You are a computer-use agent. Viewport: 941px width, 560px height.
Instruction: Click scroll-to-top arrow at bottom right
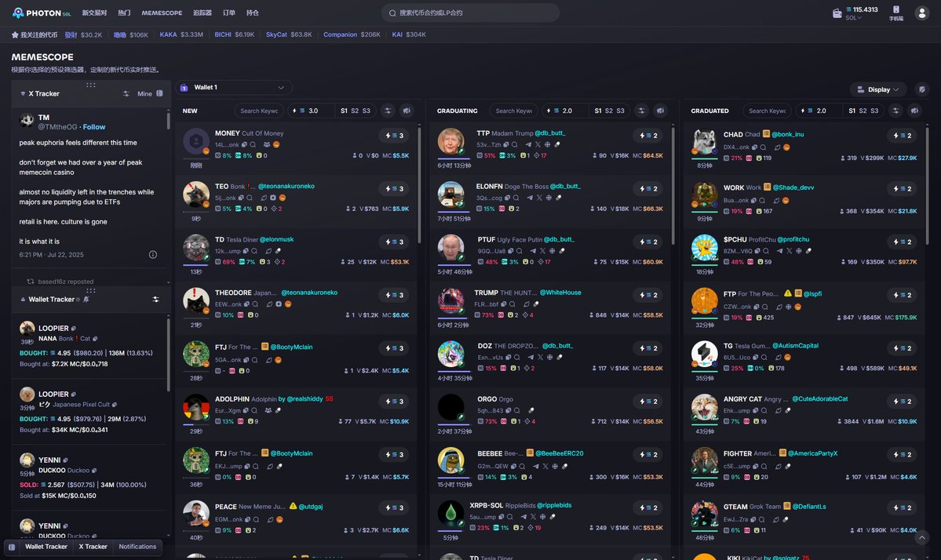[922, 538]
